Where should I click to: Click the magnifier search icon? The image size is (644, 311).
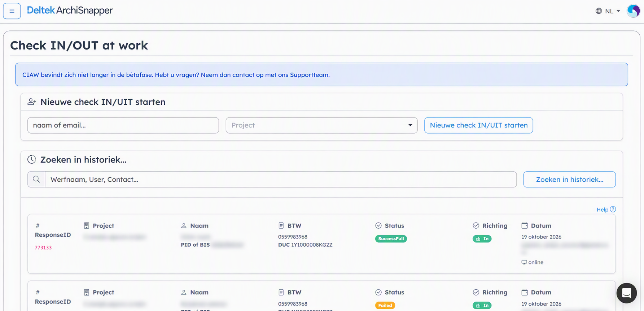click(x=36, y=180)
